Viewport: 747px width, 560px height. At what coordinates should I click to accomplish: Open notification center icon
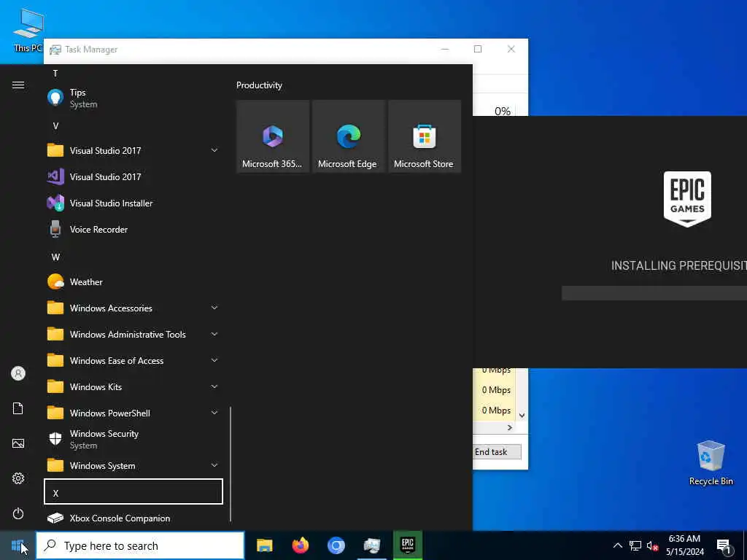[x=724, y=545]
